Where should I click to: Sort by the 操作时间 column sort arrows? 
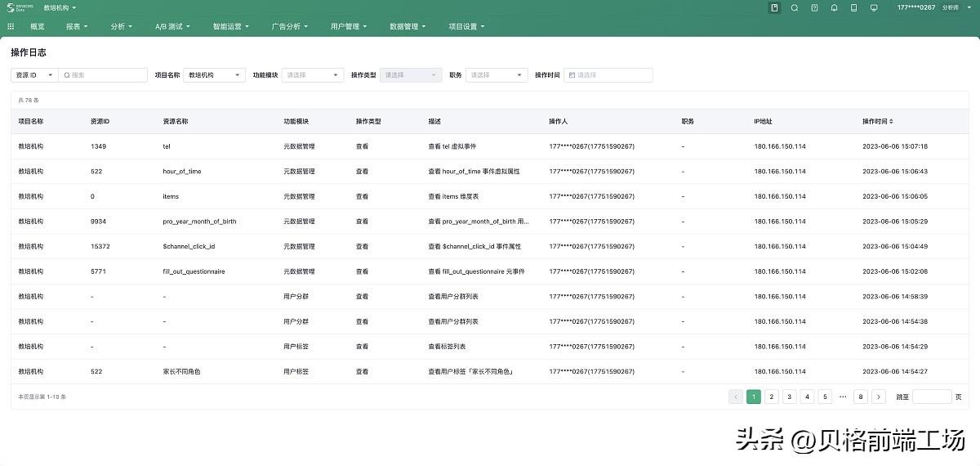pyautogui.click(x=891, y=121)
